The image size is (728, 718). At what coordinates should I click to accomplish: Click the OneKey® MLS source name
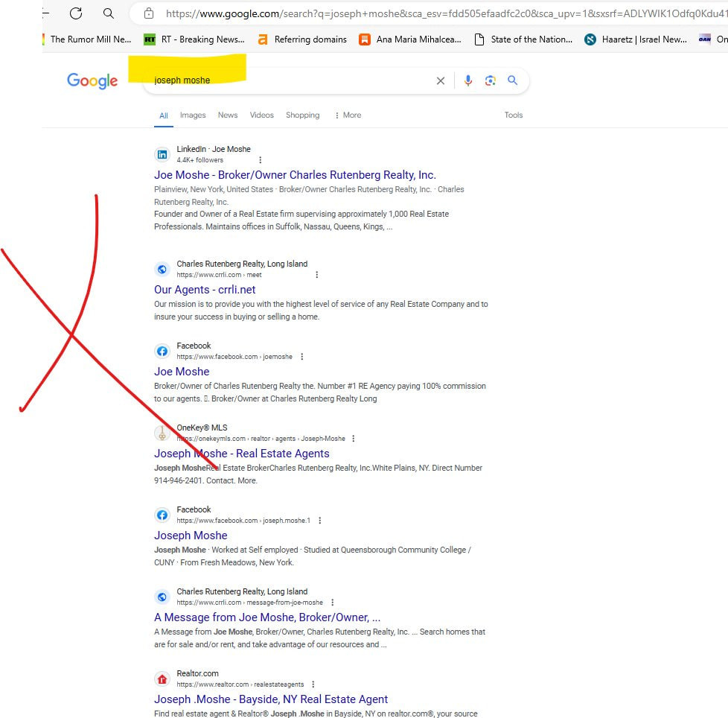202,428
